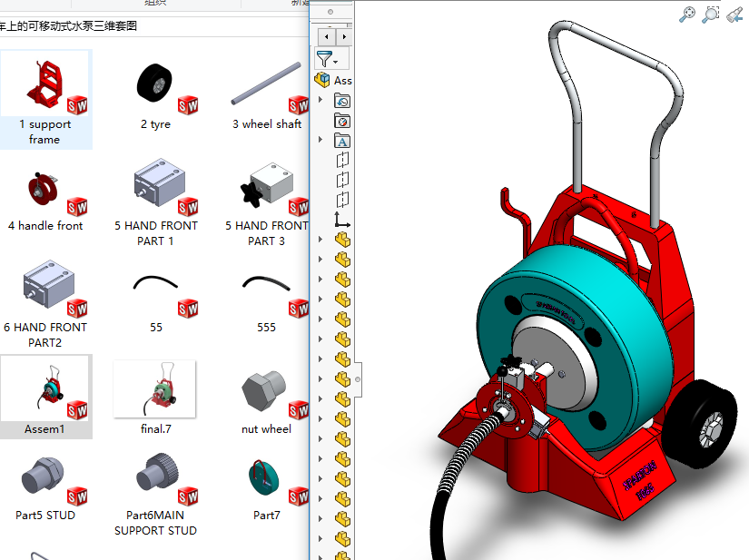
Task: Select the '6 HAND FRONT PART2' file
Action: point(44,304)
